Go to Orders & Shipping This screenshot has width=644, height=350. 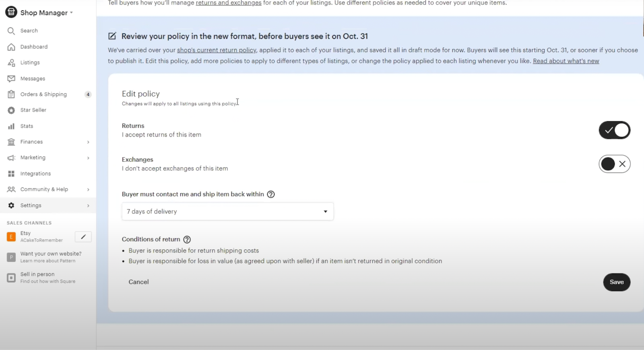[43, 94]
